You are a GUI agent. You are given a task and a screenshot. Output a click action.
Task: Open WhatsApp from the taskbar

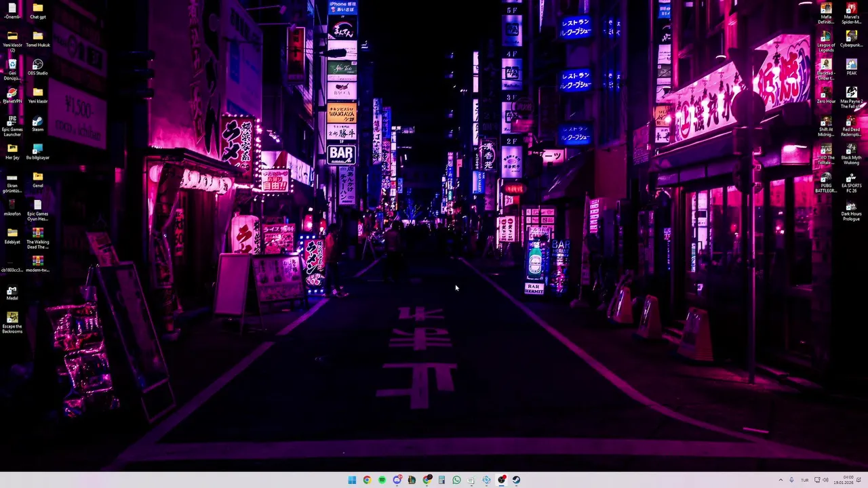click(456, 480)
